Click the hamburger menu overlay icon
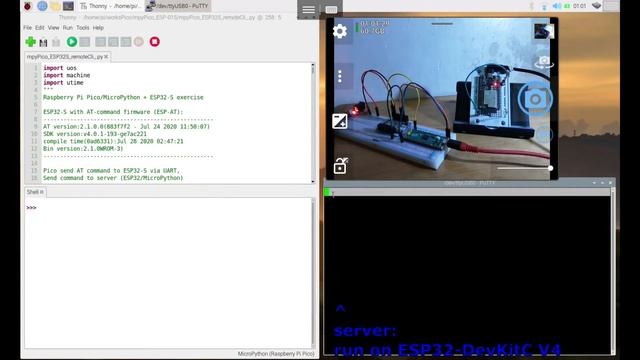640x360 pixels. [308, 9]
